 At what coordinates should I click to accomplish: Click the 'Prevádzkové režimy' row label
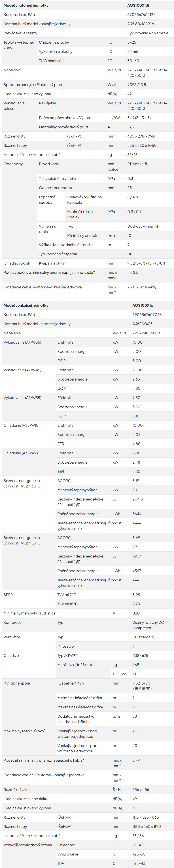21,33
